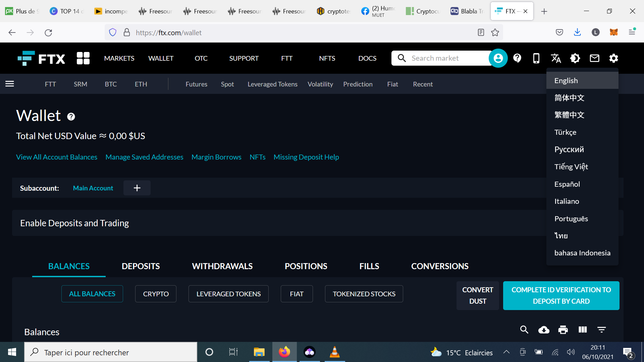This screenshot has width=644, height=362.
Task: Click Complete ID Verification to deposit button
Action: [x=561, y=296]
